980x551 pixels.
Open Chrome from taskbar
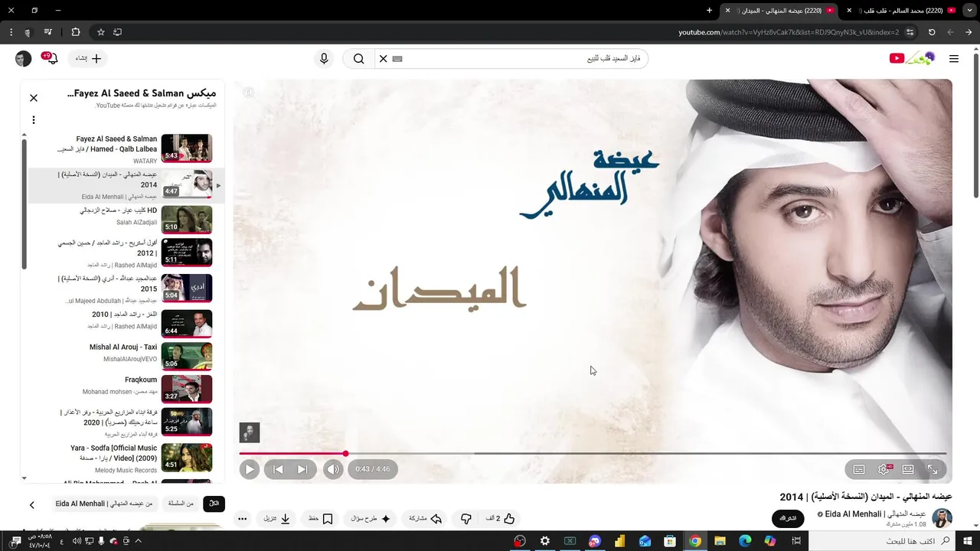695,541
